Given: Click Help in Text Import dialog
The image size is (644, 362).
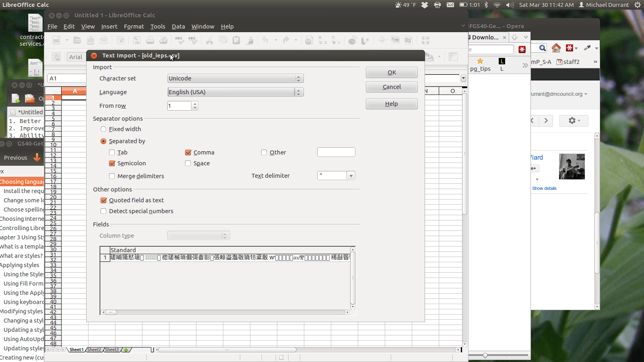Looking at the screenshot, I should coord(392,104).
